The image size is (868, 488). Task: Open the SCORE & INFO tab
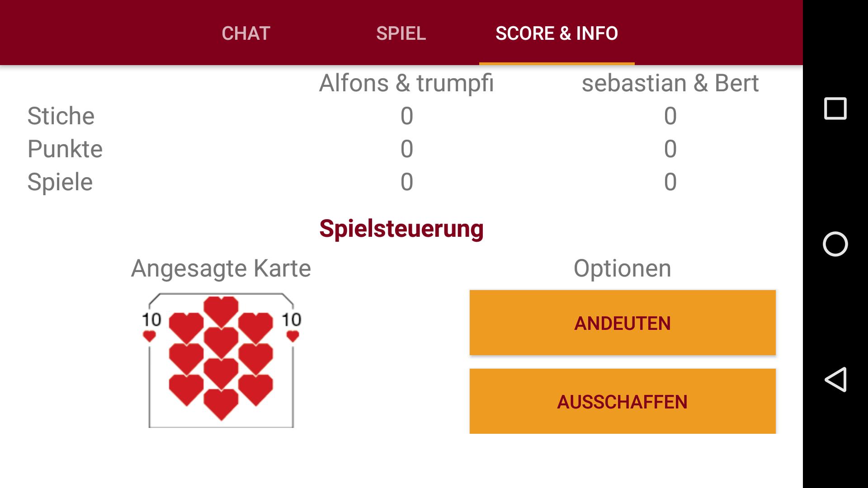click(x=557, y=33)
